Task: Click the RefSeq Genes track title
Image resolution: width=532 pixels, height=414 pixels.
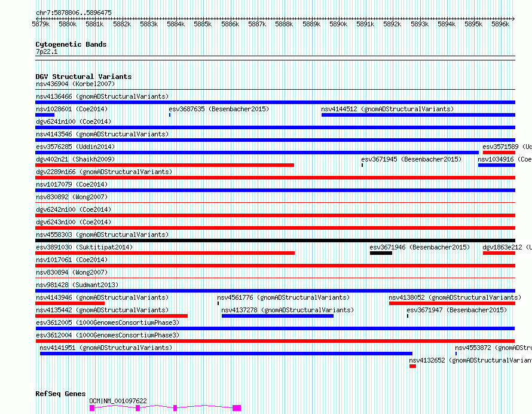Action: (x=60, y=394)
